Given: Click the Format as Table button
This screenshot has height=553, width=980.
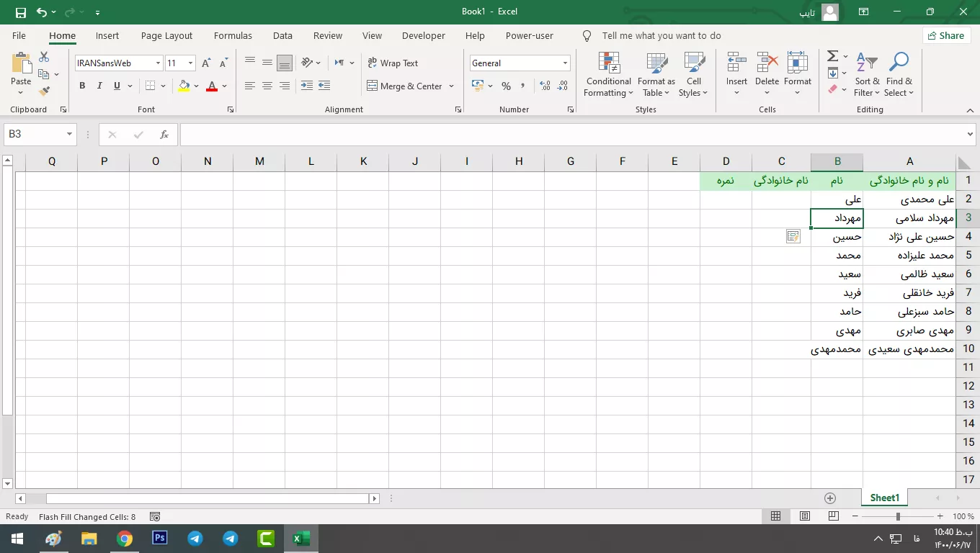Looking at the screenshot, I should [656, 74].
